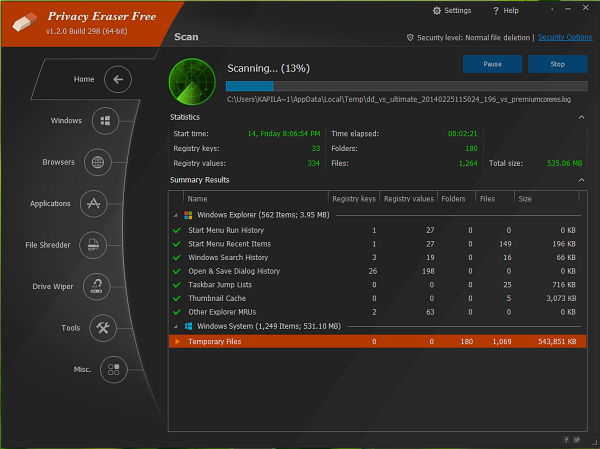Open the Browsers globe icon
This screenshot has height=449, width=600.
click(x=98, y=162)
